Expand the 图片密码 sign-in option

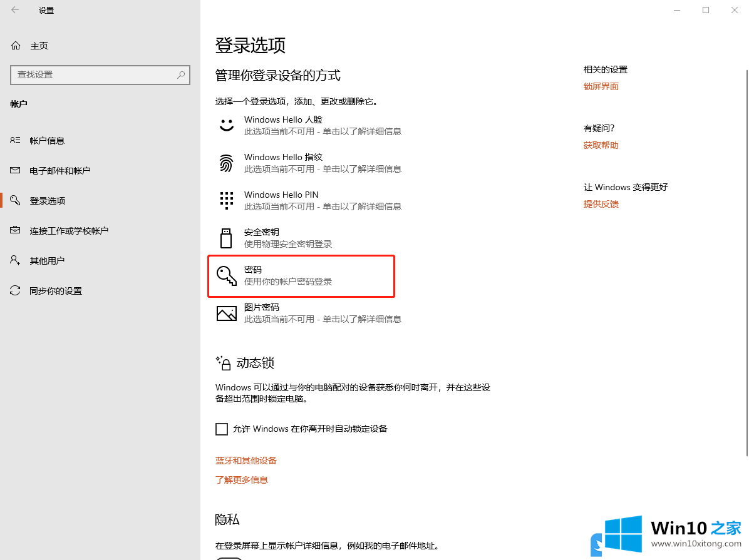pyautogui.click(x=309, y=313)
